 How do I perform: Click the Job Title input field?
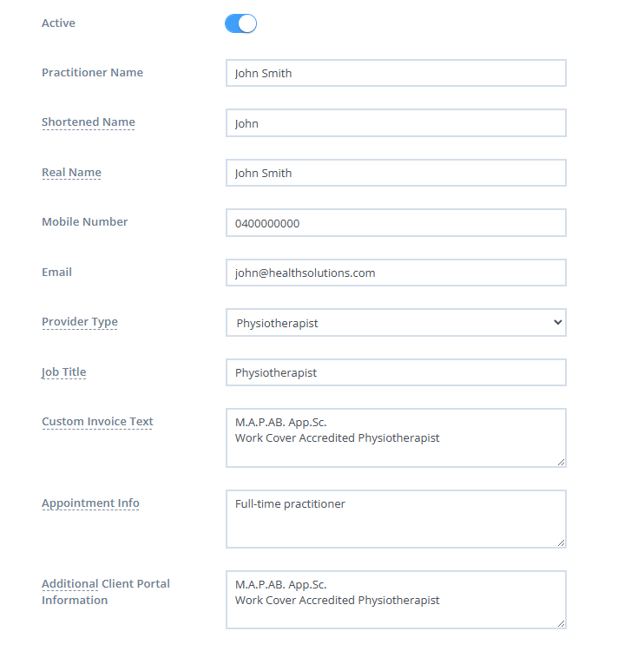(x=396, y=372)
